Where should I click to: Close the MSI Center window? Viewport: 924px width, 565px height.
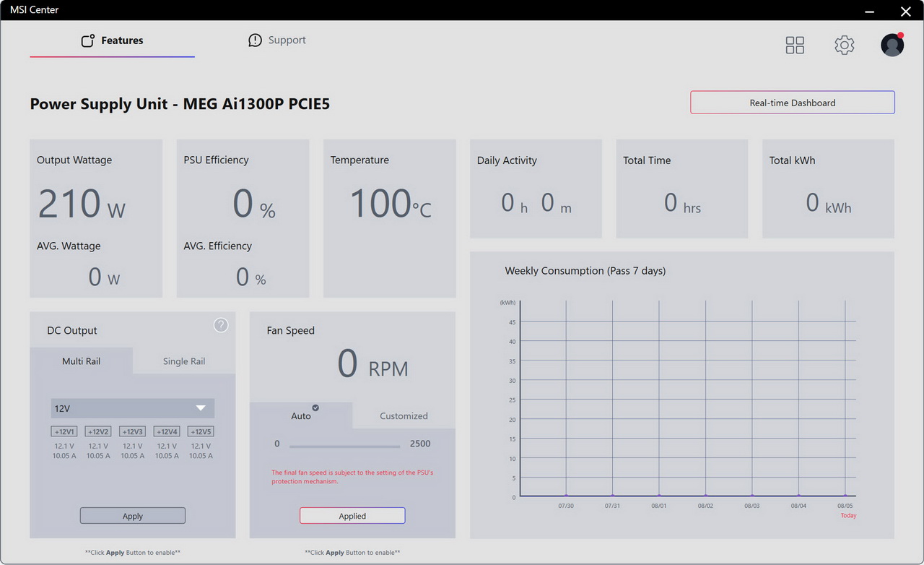pyautogui.click(x=906, y=11)
